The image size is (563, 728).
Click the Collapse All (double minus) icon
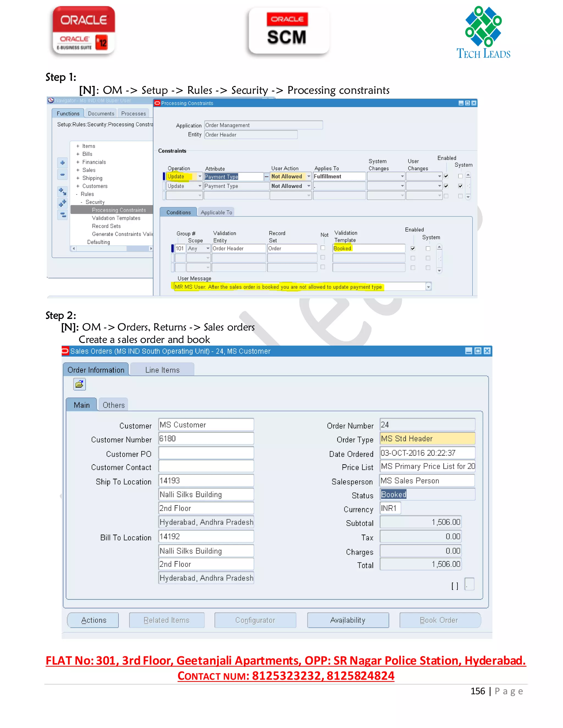pos(62,215)
